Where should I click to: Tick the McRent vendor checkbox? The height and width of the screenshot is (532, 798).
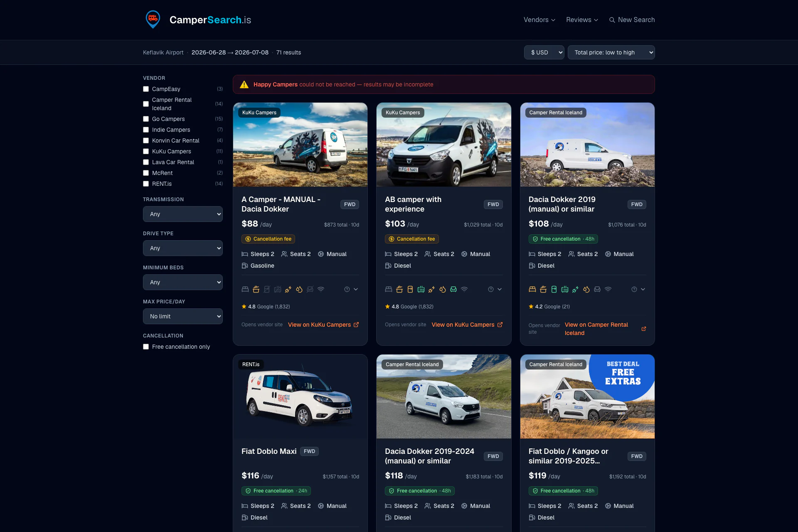click(146, 173)
